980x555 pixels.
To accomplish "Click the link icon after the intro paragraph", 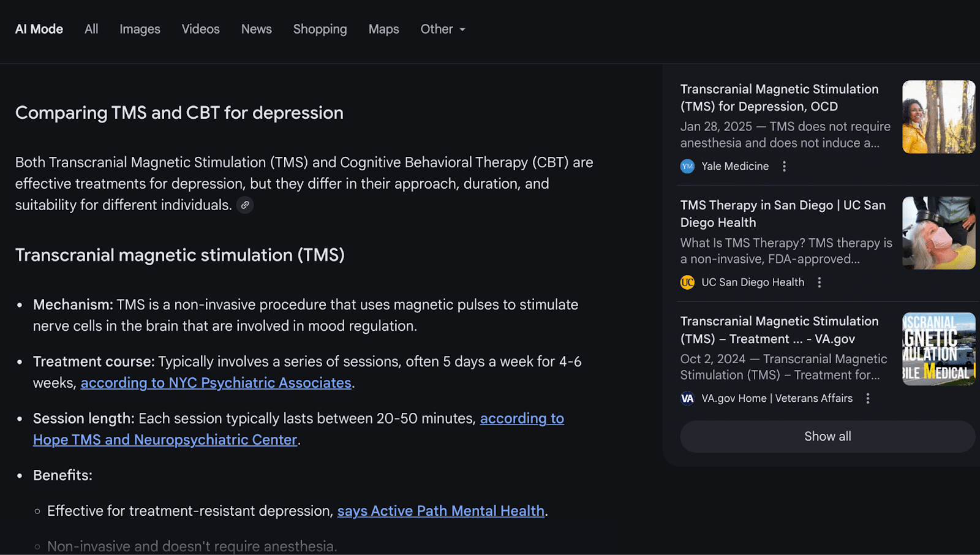I will click(x=245, y=205).
